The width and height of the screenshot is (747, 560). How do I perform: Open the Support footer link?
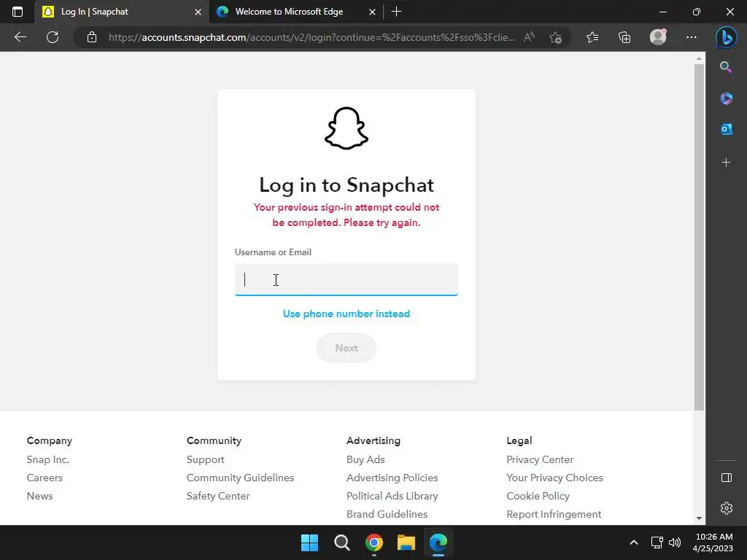pyautogui.click(x=205, y=459)
